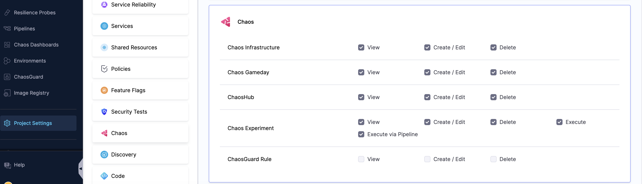
Task: Click the Service Reliability icon
Action: 104,4
